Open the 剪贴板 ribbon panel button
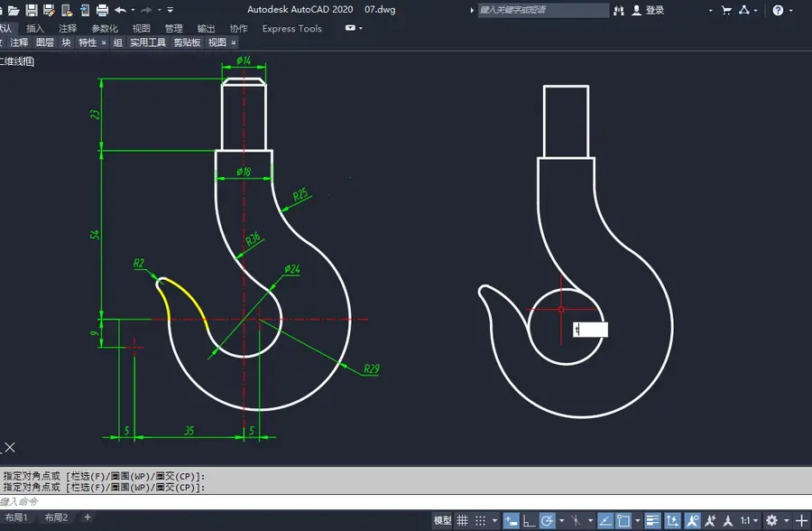 pyautogui.click(x=187, y=42)
